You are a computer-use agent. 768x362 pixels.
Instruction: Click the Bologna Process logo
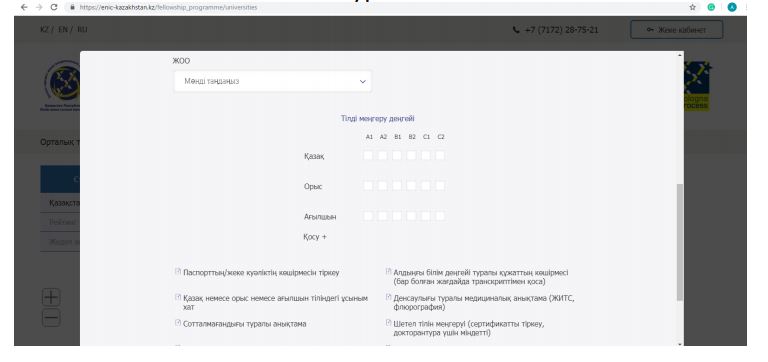click(697, 86)
